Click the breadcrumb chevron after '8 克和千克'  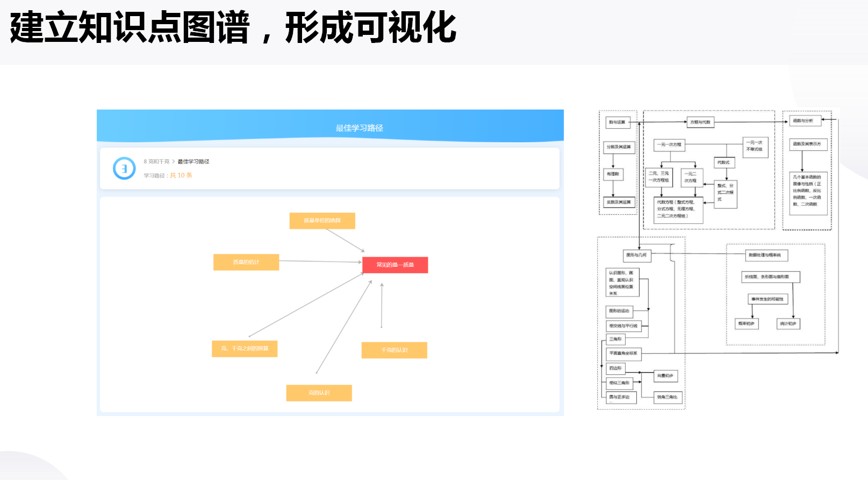tap(174, 162)
